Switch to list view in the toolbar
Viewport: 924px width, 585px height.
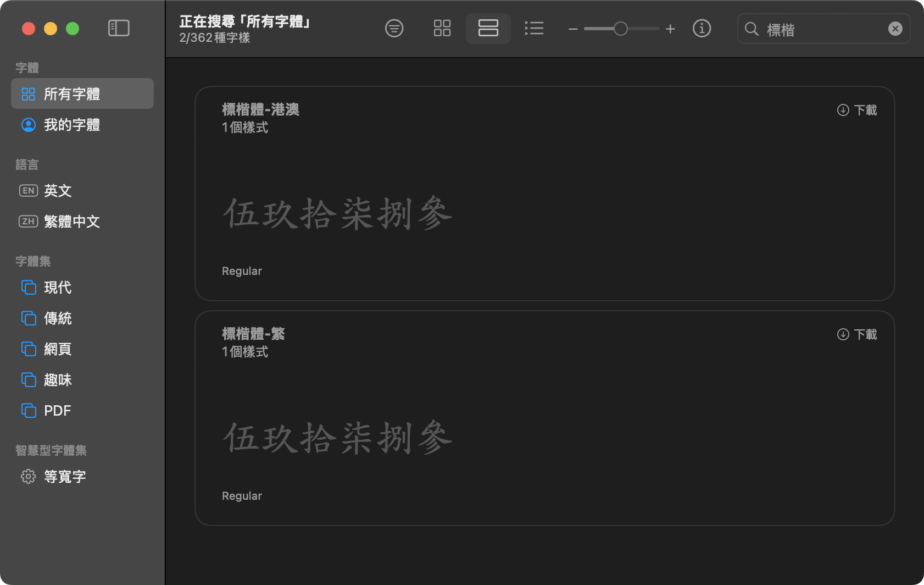click(x=533, y=28)
